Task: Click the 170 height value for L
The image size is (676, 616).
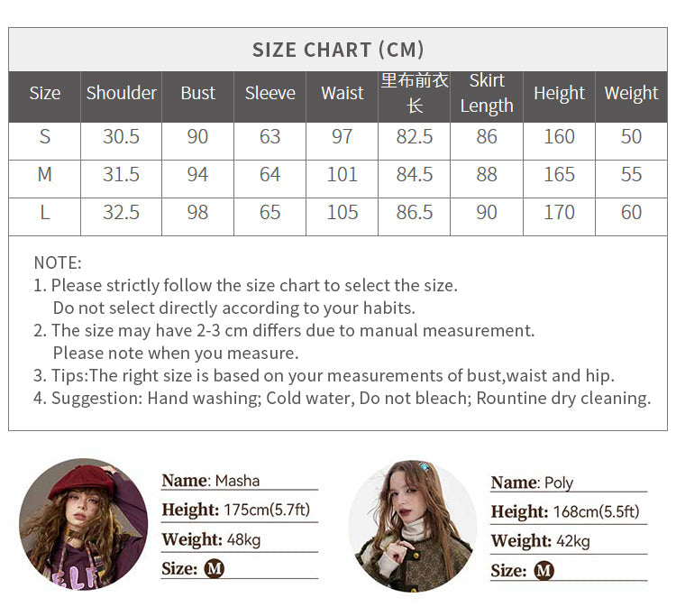Action: (x=559, y=213)
